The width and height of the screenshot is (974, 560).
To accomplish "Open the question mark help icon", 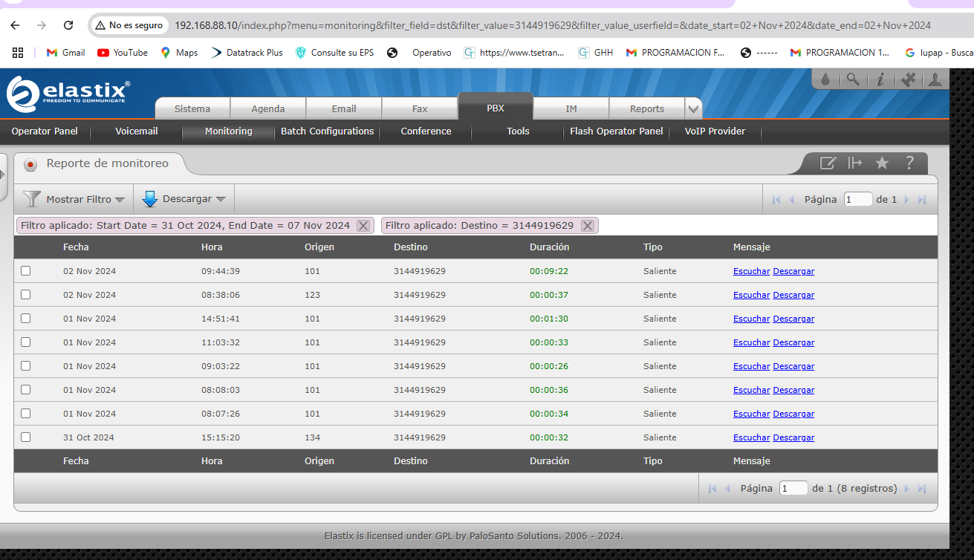I will 909,163.
